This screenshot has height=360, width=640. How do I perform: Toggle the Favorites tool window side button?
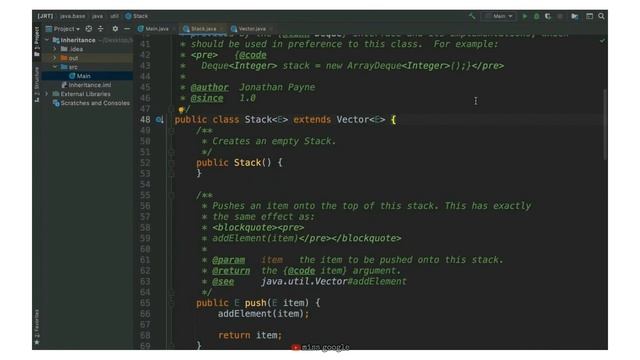(37, 327)
